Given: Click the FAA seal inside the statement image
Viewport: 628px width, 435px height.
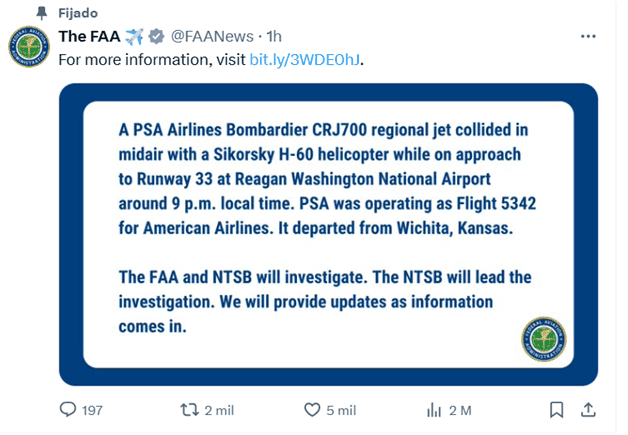Looking at the screenshot, I should tap(543, 340).
